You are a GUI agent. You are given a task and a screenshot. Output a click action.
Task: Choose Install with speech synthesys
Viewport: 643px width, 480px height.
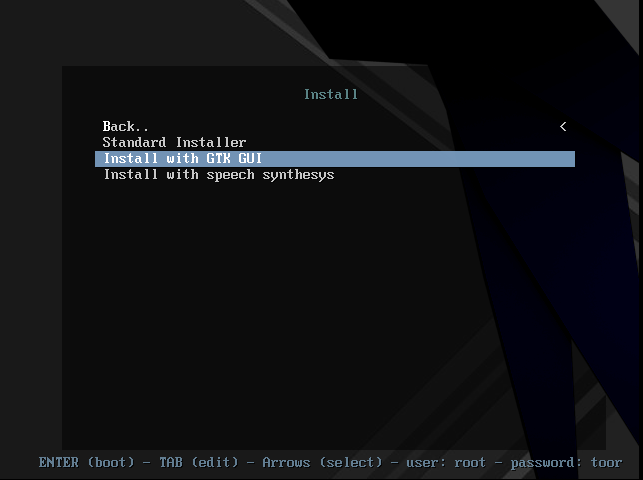point(335,175)
